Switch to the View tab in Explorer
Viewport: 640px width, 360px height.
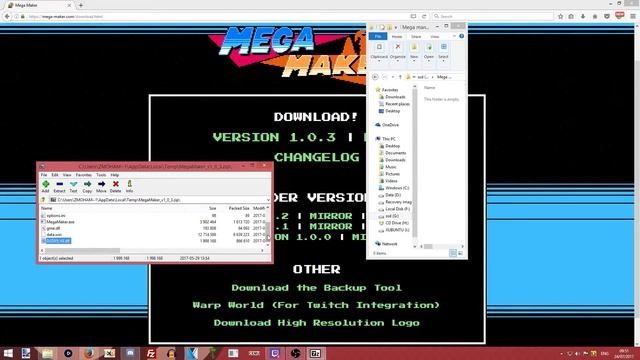point(434,36)
